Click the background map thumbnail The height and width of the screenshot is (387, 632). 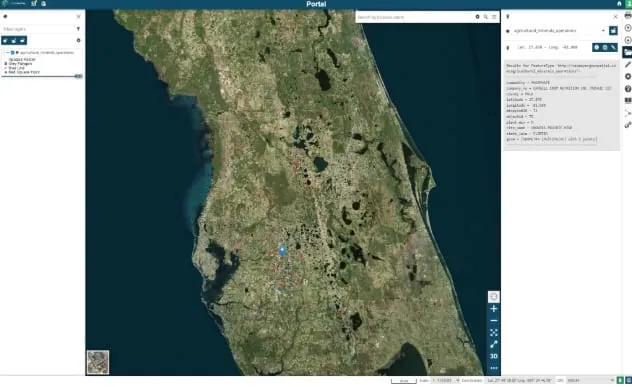pos(98,362)
